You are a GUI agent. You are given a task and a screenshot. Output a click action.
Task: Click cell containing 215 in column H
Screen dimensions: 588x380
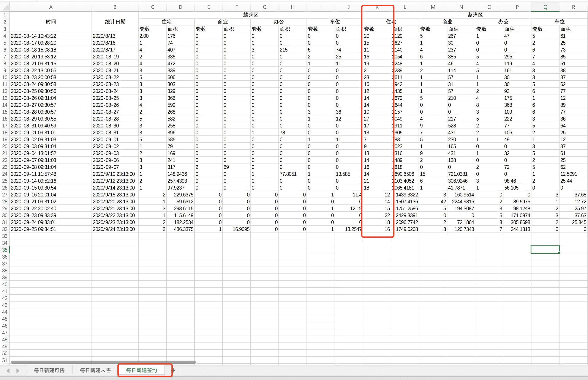[293, 50]
